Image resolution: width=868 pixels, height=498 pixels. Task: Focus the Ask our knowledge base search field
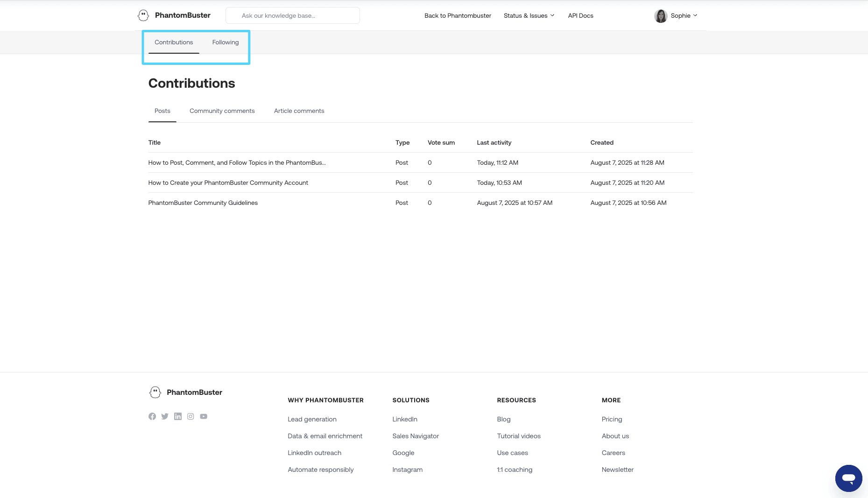click(x=293, y=15)
